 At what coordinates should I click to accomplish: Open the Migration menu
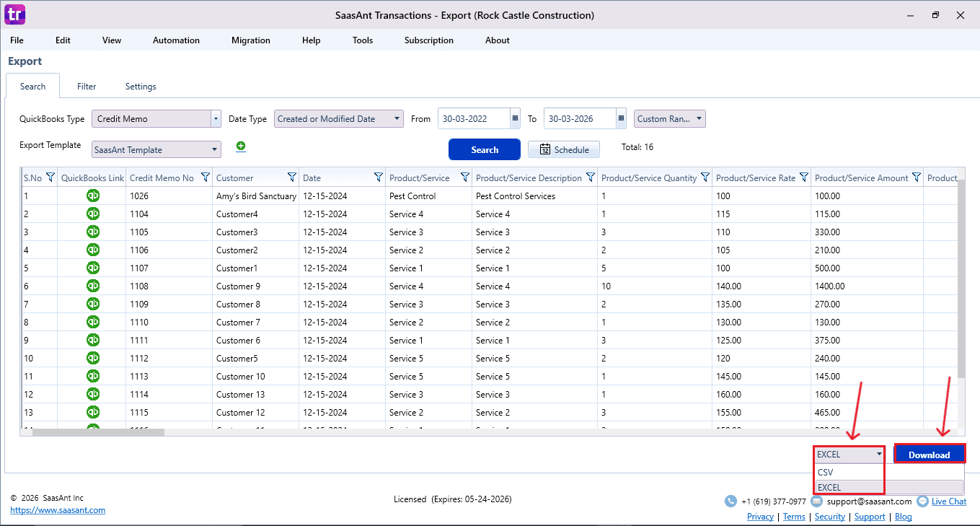251,40
